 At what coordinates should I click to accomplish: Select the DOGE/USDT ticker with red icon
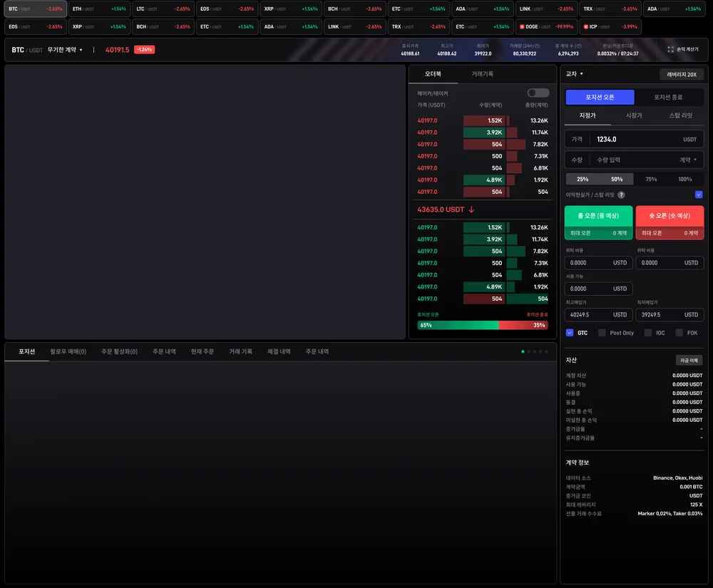547,26
